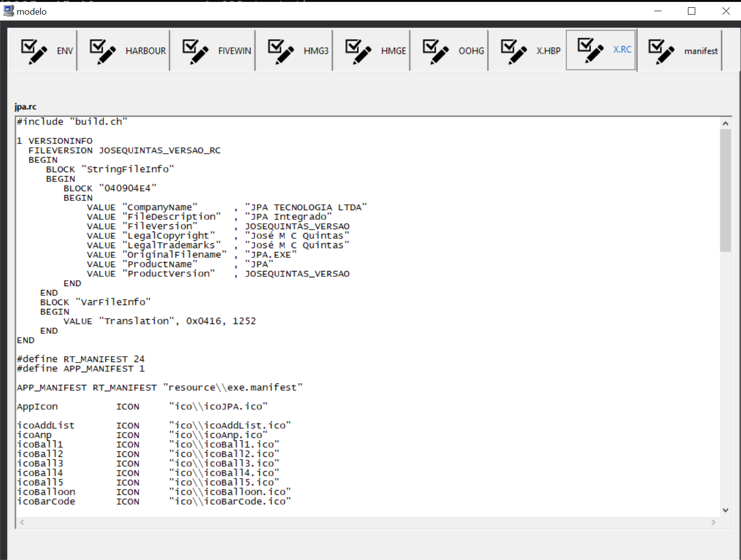Click the checklist icon beside OOHG
The image size is (741, 560).
coord(436,51)
